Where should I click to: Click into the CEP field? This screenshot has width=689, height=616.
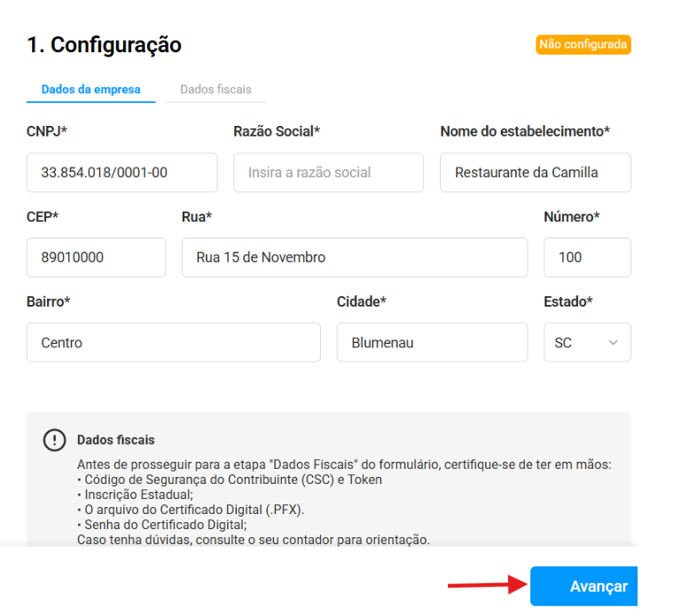coord(96,258)
